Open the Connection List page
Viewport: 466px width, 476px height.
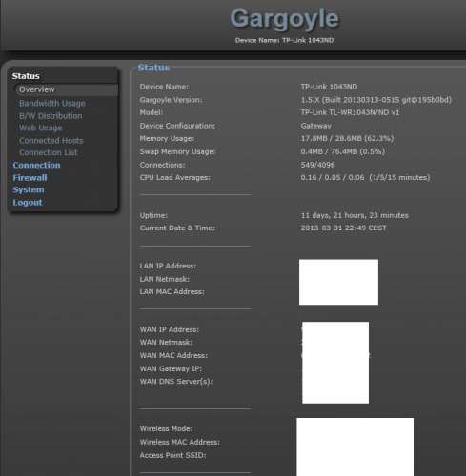[x=48, y=152]
